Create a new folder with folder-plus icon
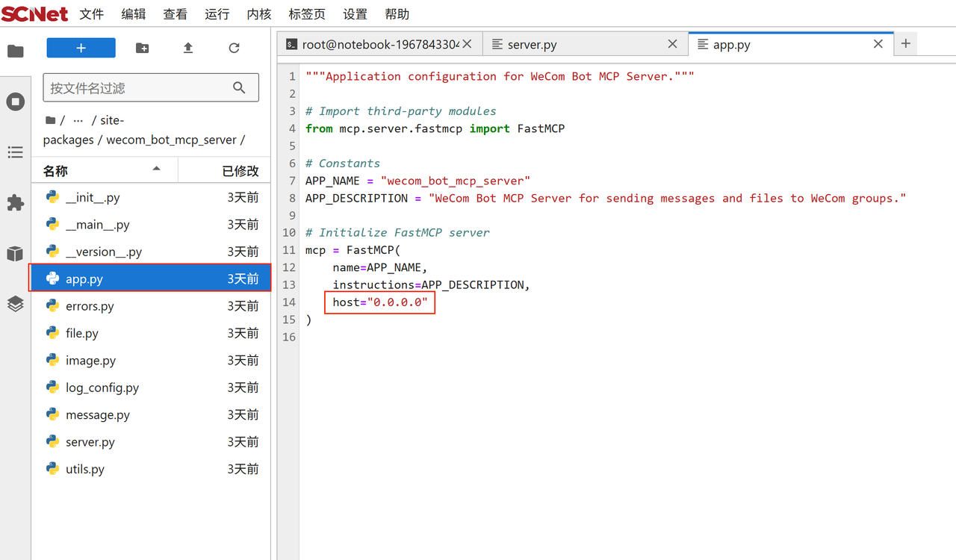This screenshot has height=560, width=956. pyautogui.click(x=142, y=48)
